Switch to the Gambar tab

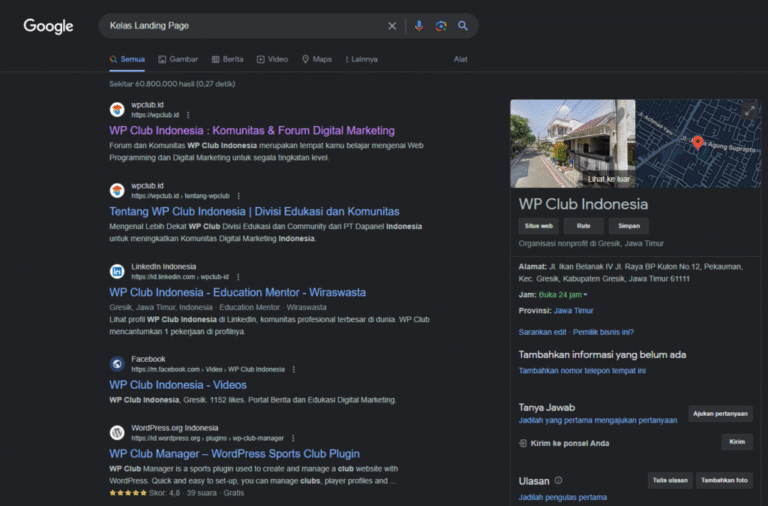point(177,59)
